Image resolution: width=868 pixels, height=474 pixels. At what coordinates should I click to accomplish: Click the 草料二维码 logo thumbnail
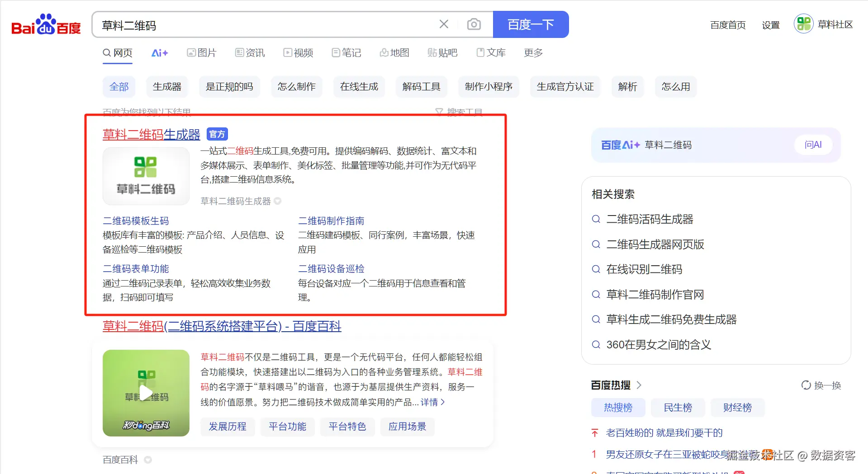pos(146,176)
